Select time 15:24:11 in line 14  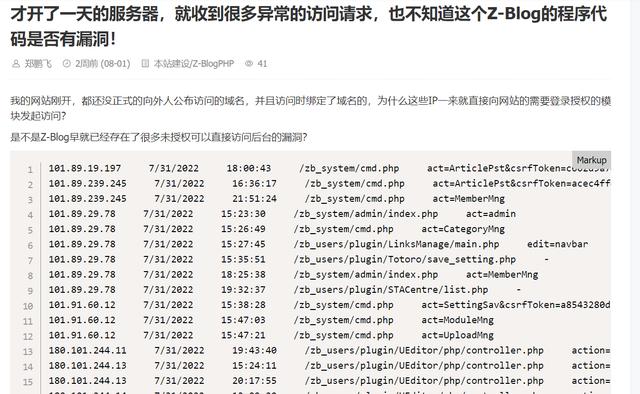255,365
